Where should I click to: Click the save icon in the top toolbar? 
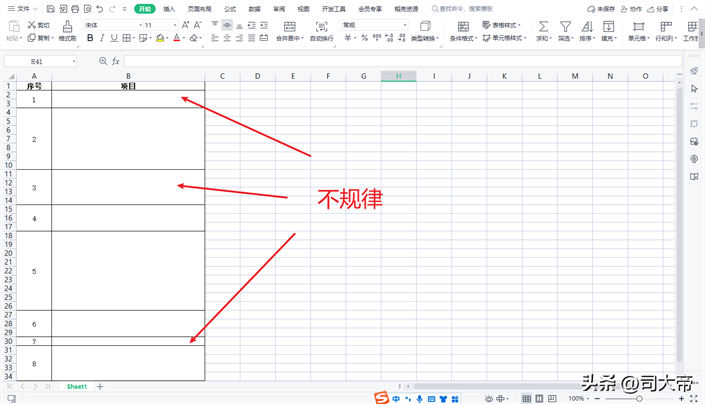tap(51, 9)
